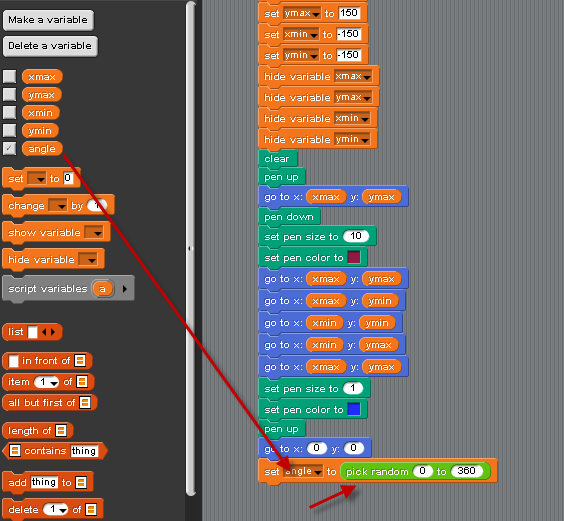The image size is (564, 521).
Task: Click the list icon in 'item 1 of' block
Action: (82, 382)
